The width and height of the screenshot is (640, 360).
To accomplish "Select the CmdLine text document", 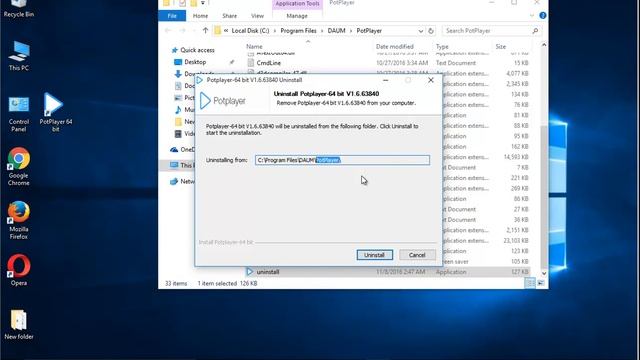I will (269, 63).
